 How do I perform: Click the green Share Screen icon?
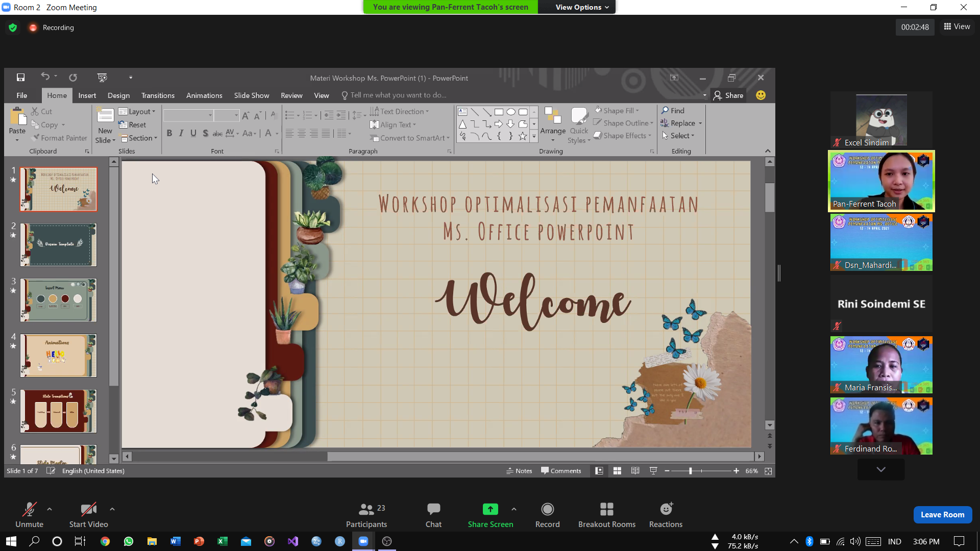click(490, 509)
